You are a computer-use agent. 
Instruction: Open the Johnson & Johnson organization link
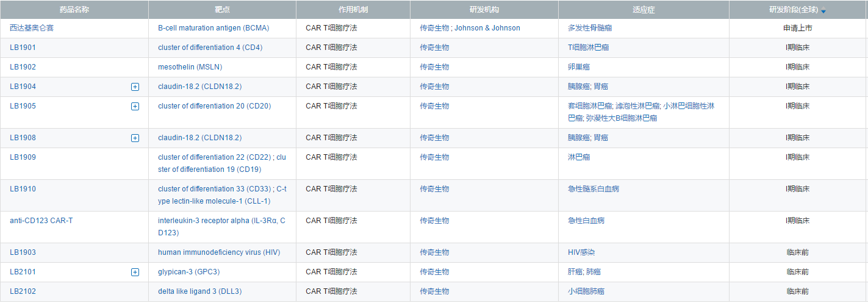pyautogui.click(x=487, y=28)
